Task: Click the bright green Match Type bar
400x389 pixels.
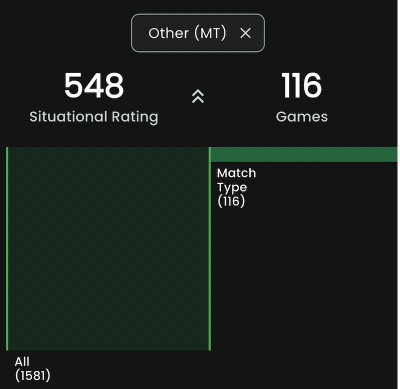Action: coord(304,155)
